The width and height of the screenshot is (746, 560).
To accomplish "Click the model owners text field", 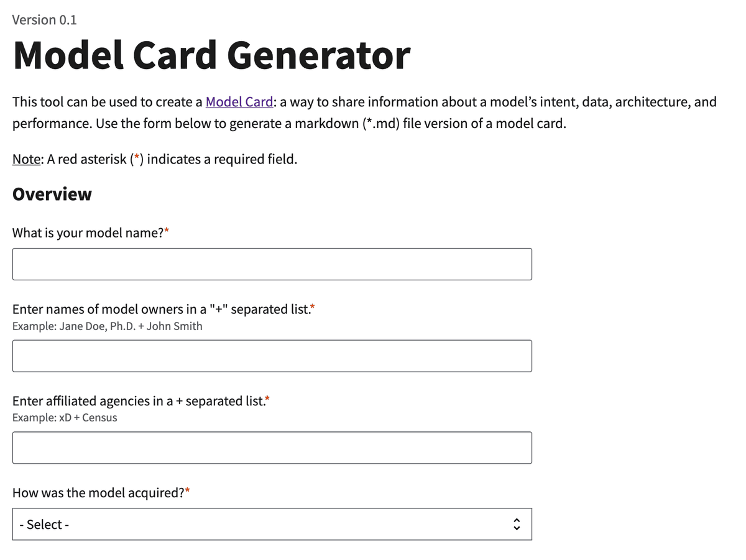I will coord(272,356).
